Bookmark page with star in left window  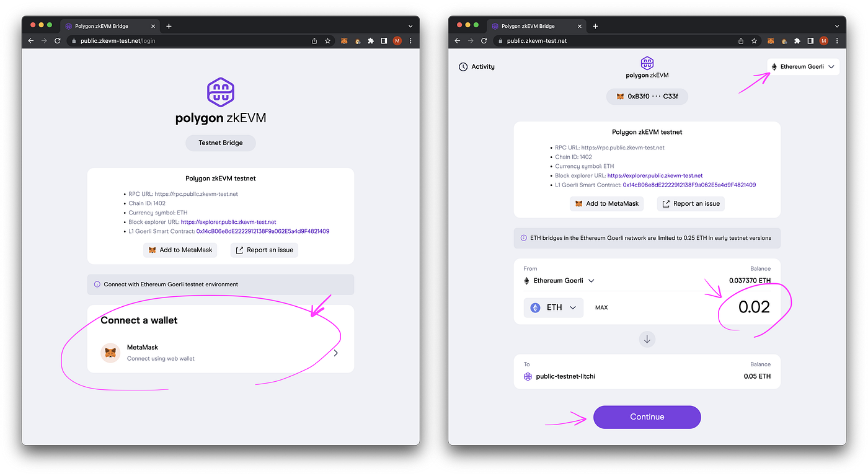[x=328, y=41]
